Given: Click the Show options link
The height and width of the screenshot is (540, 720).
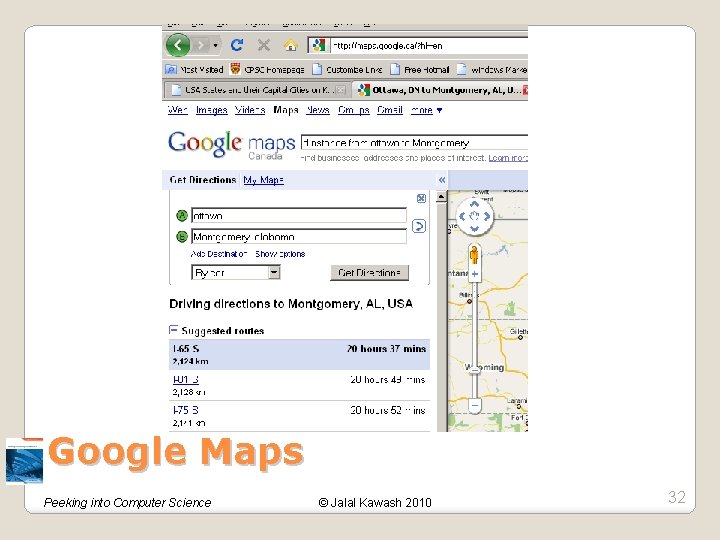Looking at the screenshot, I should point(280,254).
